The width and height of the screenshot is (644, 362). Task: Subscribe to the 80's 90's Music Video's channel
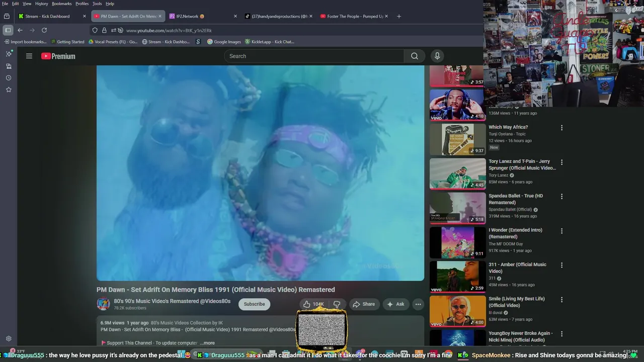point(254,304)
